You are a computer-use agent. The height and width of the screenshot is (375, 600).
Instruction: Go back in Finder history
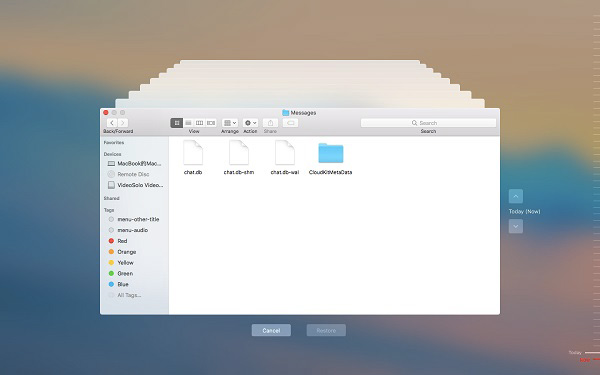click(x=112, y=123)
